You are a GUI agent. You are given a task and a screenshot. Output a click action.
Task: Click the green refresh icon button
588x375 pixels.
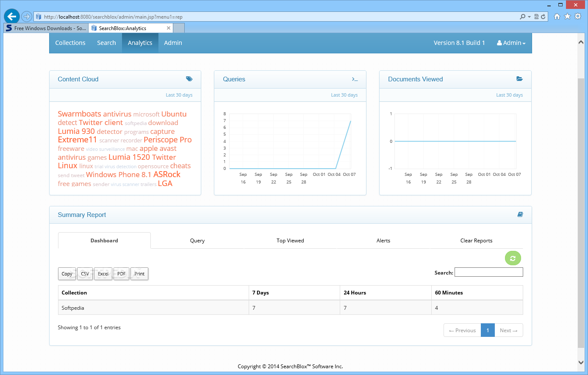(x=513, y=258)
